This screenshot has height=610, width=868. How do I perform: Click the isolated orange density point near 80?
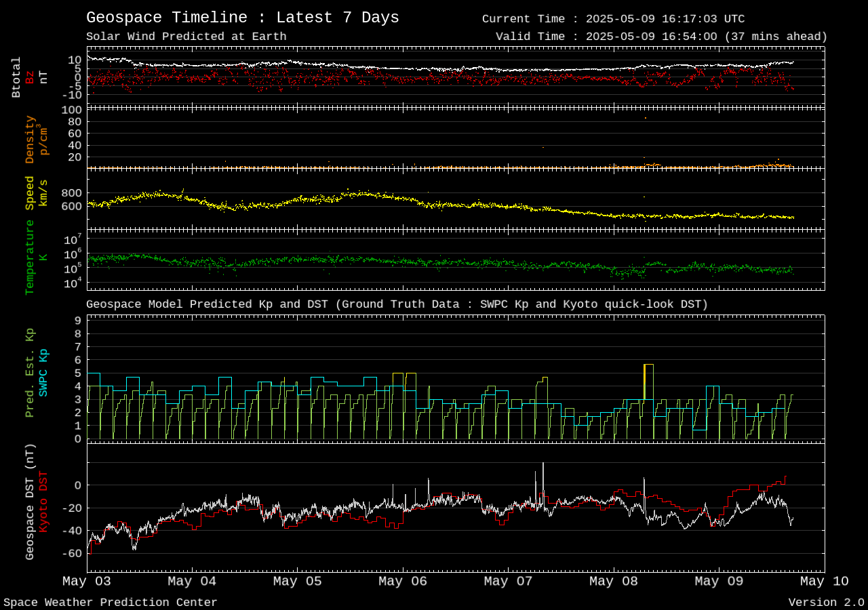click(x=646, y=118)
